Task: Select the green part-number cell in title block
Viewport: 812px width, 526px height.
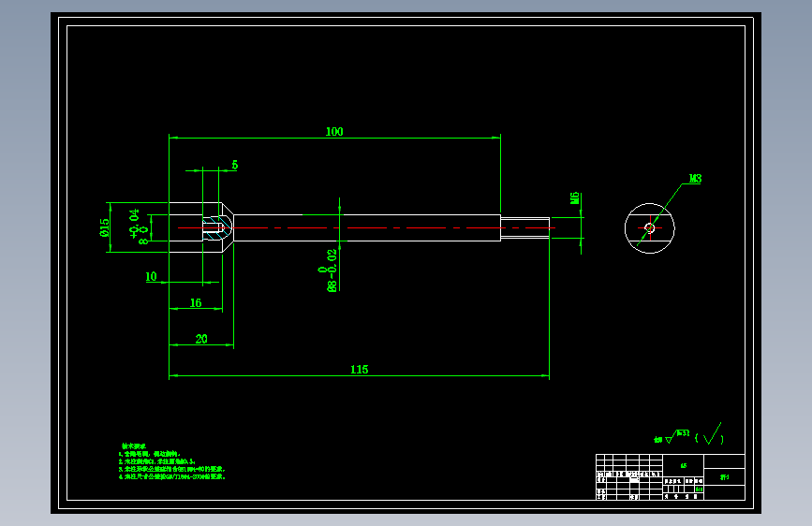Action: 724,476
